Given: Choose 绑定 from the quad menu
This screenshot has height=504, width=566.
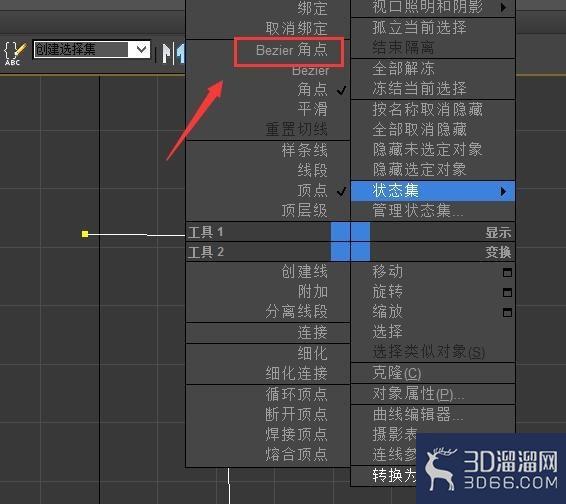Looking at the screenshot, I should [312, 8].
